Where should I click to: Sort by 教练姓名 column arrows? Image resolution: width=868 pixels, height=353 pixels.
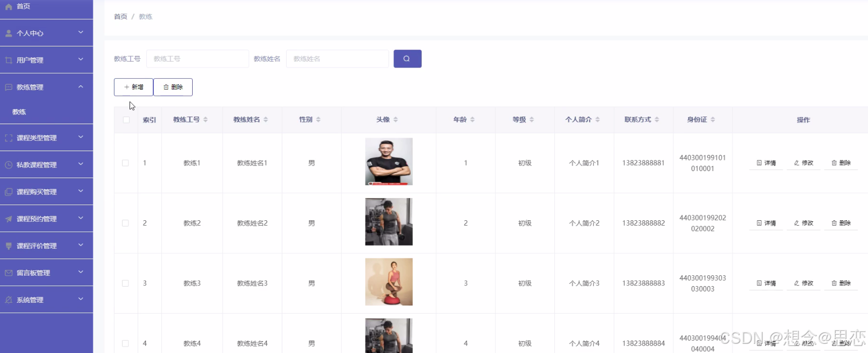(266, 120)
